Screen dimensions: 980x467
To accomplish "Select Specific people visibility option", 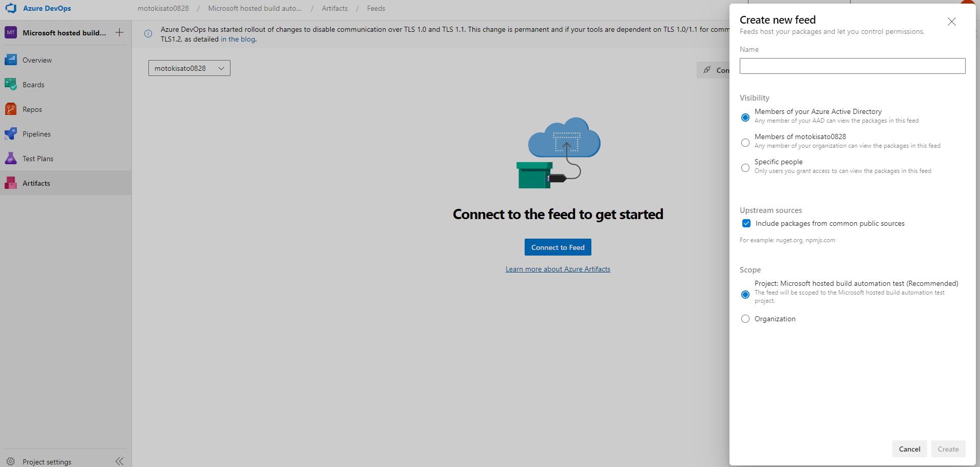I will coord(745,168).
